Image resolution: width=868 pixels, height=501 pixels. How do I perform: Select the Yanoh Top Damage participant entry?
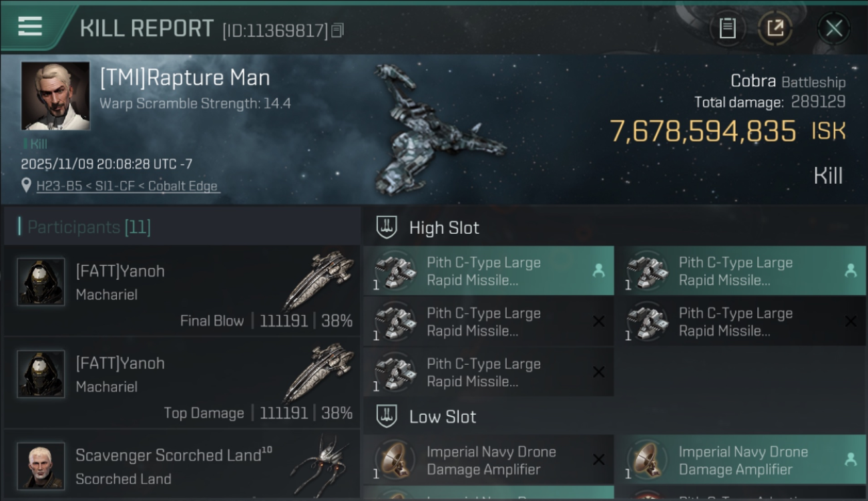[x=182, y=383]
